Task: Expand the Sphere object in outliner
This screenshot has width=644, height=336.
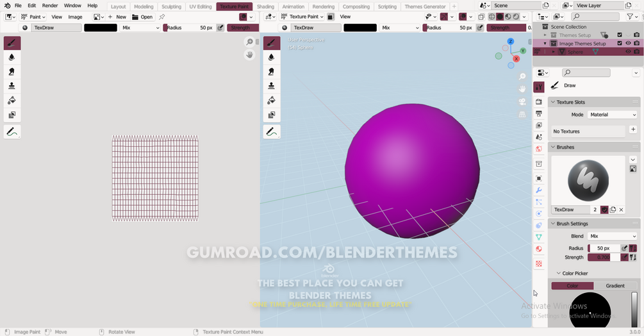Action: pos(553,52)
